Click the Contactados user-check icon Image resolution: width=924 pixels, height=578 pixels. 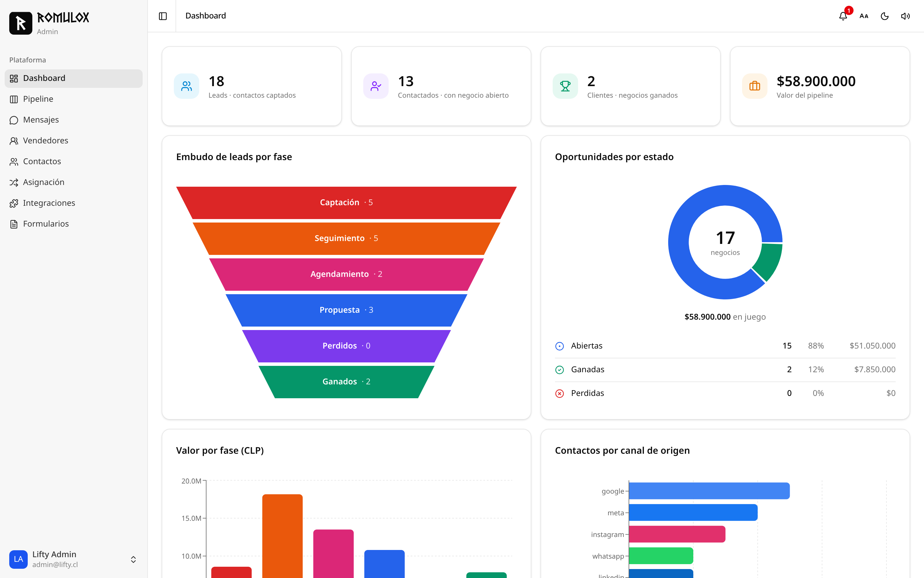(x=376, y=86)
